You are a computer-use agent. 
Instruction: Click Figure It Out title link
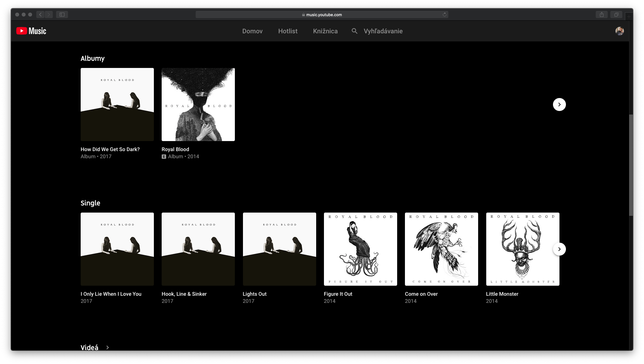point(338,294)
